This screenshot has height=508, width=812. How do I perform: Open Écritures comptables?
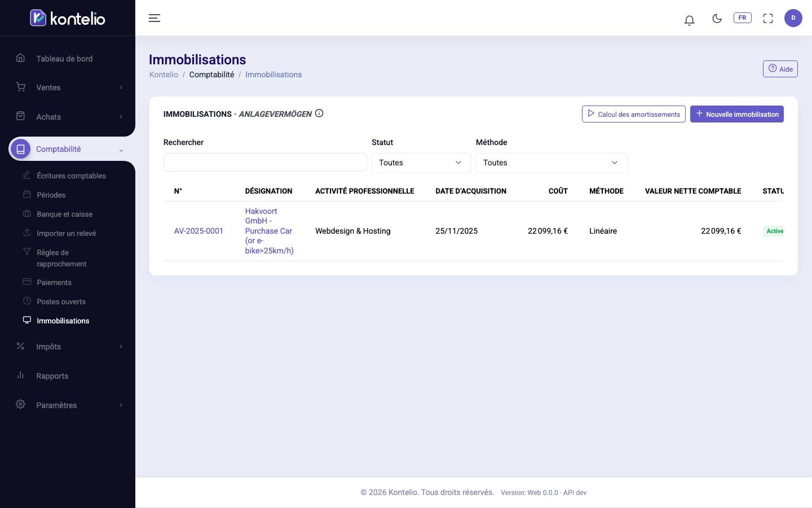pos(71,176)
